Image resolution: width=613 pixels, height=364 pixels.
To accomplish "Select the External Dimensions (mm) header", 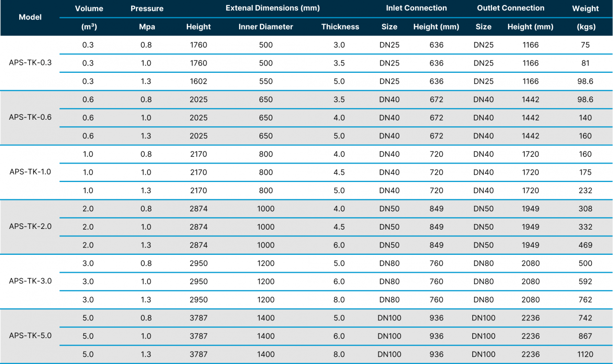I will [x=272, y=8].
